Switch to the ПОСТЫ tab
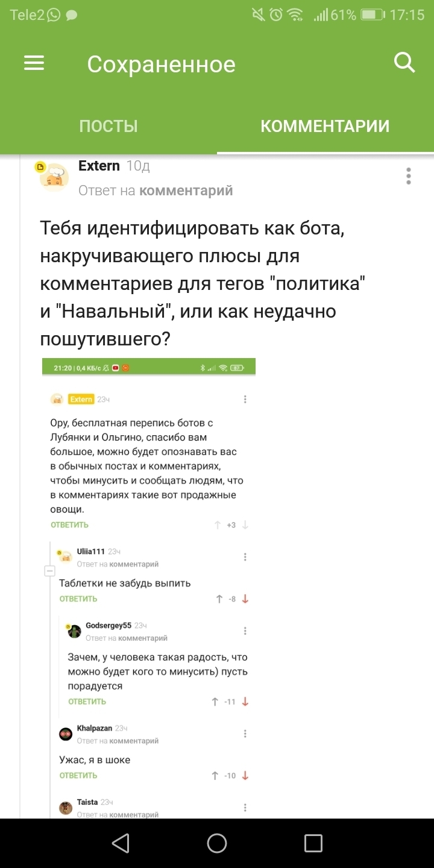434x868 pixels. [108, 126]
